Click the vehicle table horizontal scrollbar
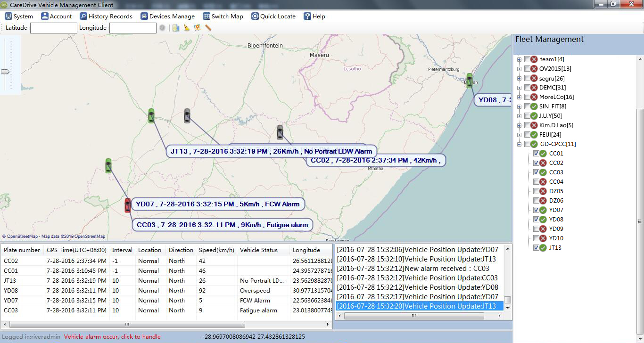This screenshot has width=644, height=343. pyautogui.click(x=127, y=325)
